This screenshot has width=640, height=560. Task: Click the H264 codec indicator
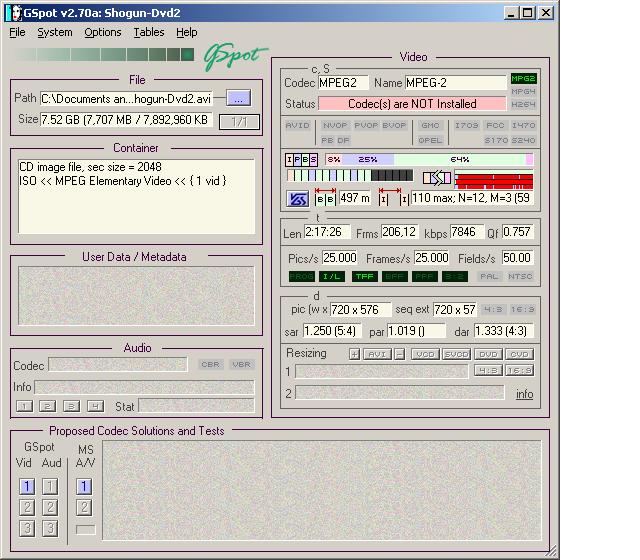pyautogui.click(x=523, y=104)
